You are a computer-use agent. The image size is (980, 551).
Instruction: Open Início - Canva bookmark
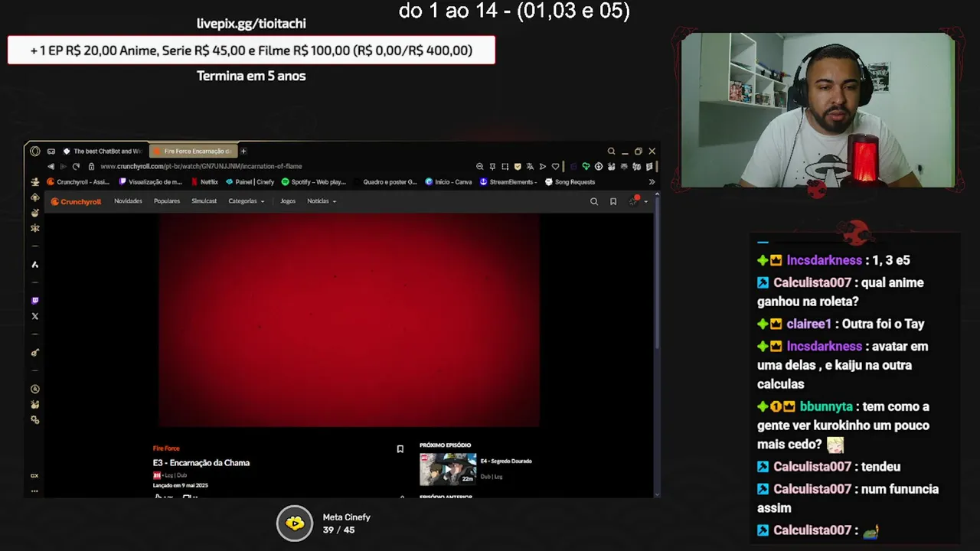click(449, 182)
